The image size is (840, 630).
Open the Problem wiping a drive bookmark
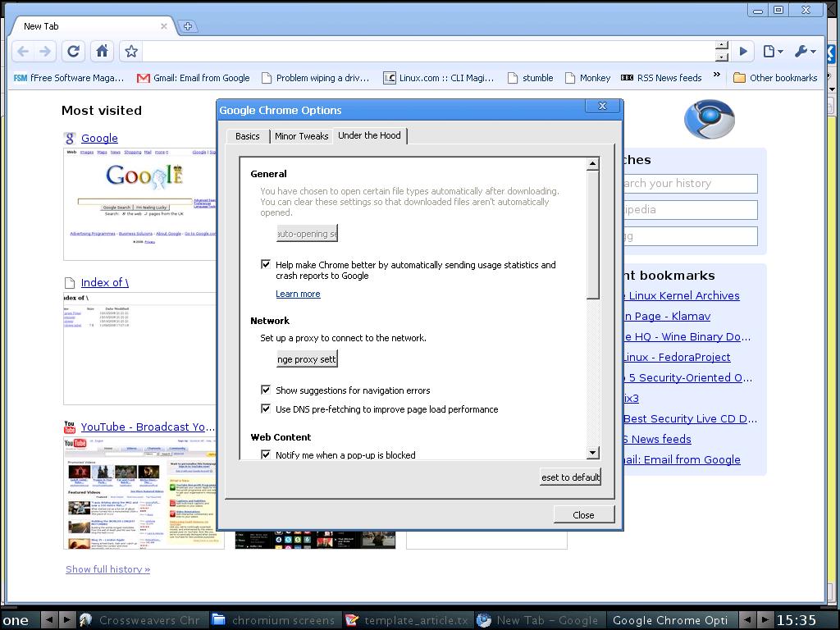tap(316, 78)
